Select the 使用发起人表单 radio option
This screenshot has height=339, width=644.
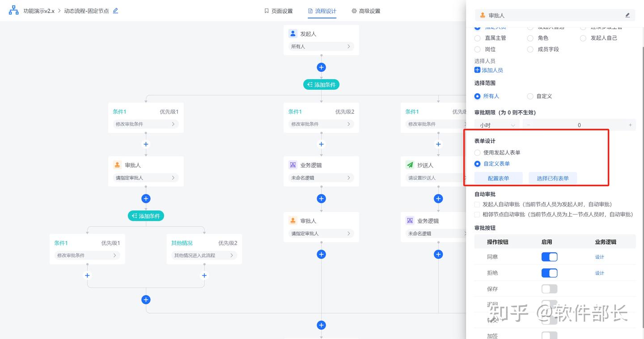click(x=478, y=152)
